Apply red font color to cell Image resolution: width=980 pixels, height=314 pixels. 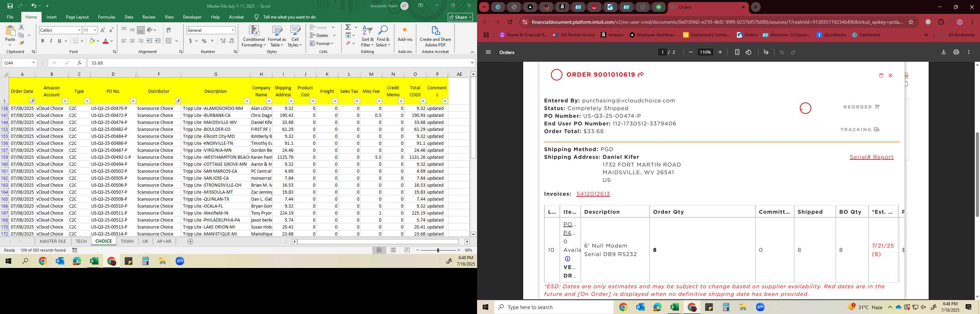point(105,41)
